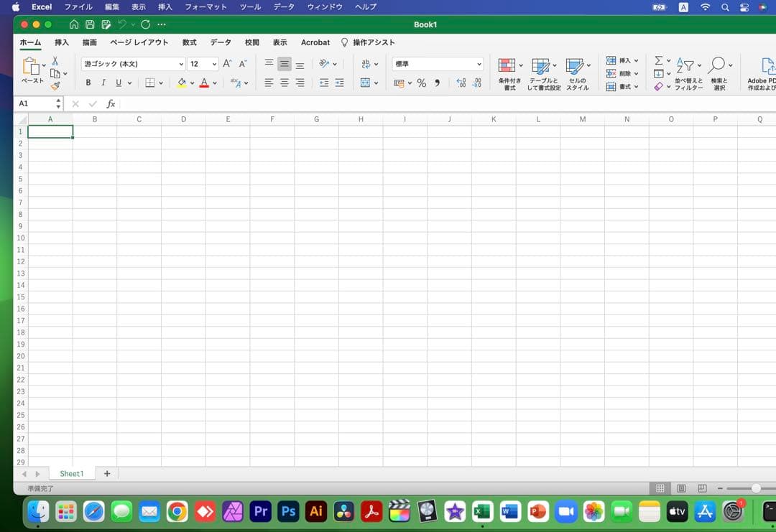Click the Sheet1 tab
The image size is (776, 532).
[x=71, y=473]
